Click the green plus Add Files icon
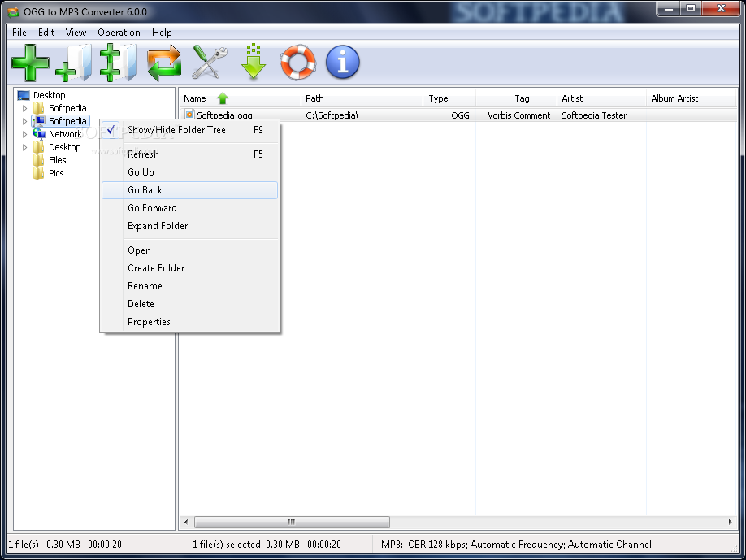 point(30,63)
